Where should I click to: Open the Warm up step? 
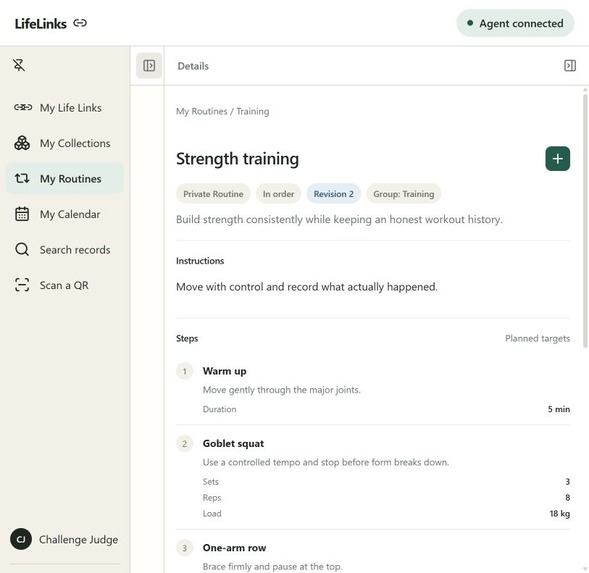(224, 371)
